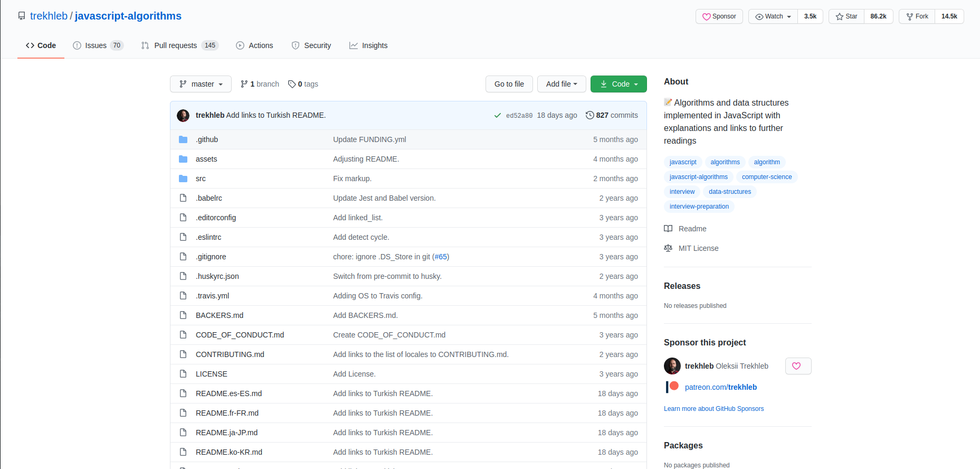Open the Readme link with book icon
This screenshot has width=980, height=469.
692,229
